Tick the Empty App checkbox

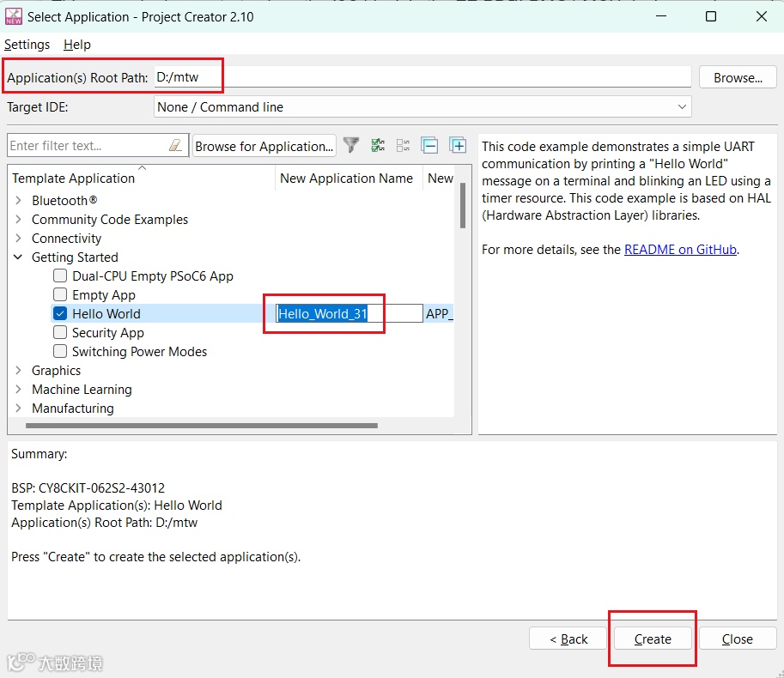(x=60, y=294)
